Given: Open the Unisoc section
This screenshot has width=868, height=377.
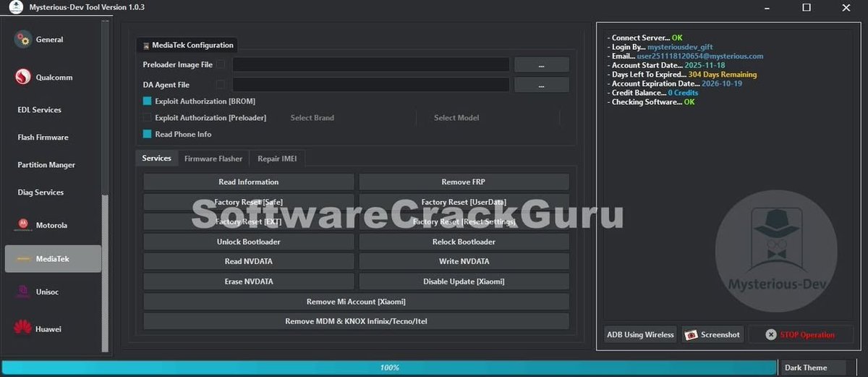Looking at the screenshot, I should 52,292.
